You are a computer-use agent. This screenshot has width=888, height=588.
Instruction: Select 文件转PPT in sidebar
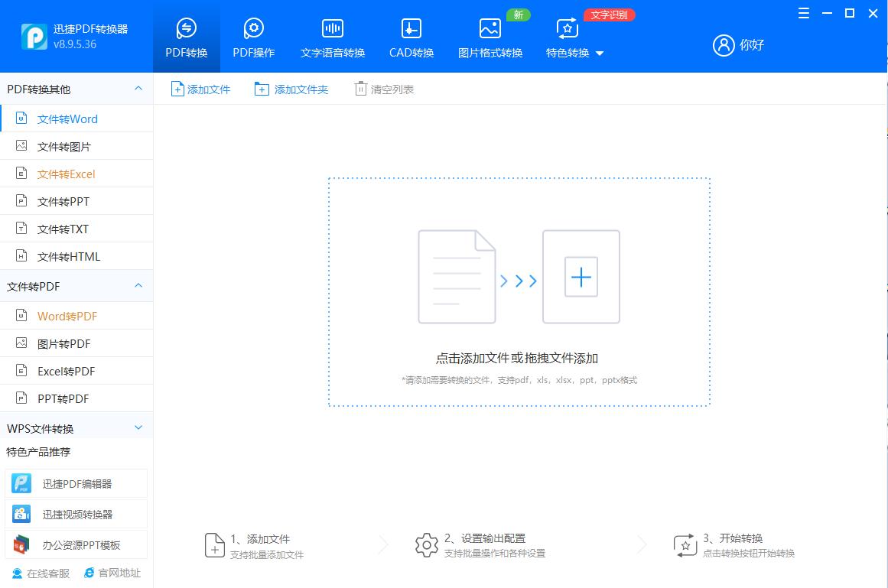point(76,201)
